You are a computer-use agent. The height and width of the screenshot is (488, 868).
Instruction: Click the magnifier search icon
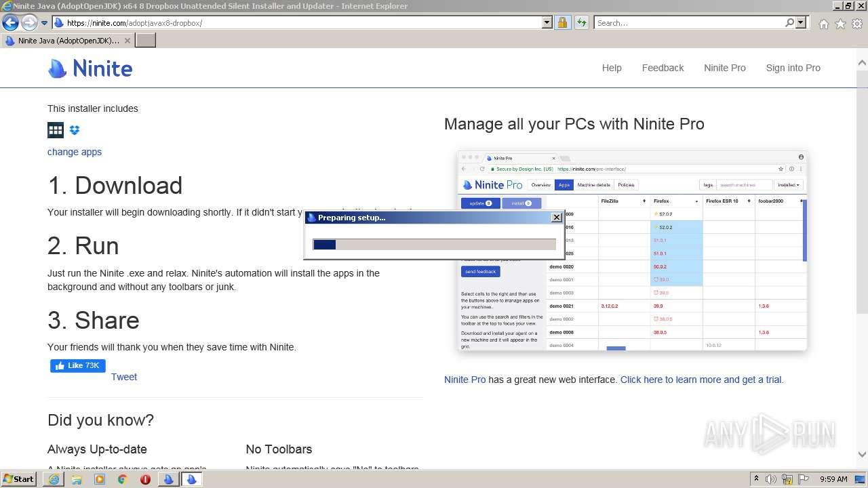point(789,22)
